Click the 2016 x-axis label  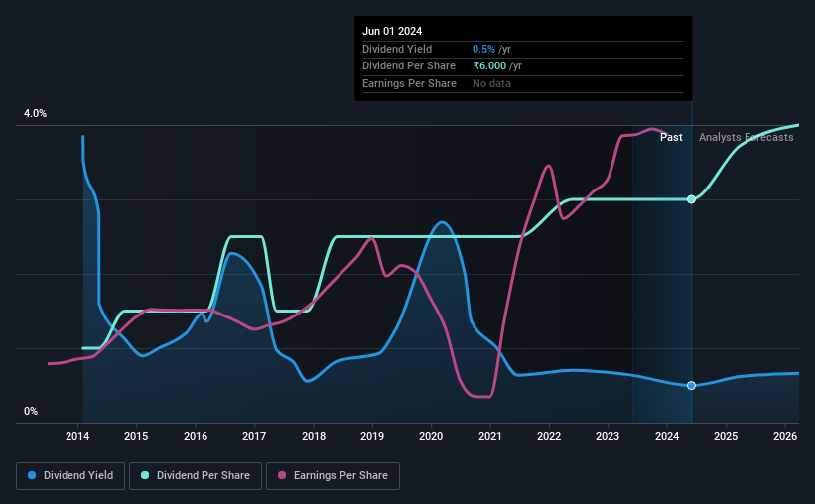pos(196,436)
